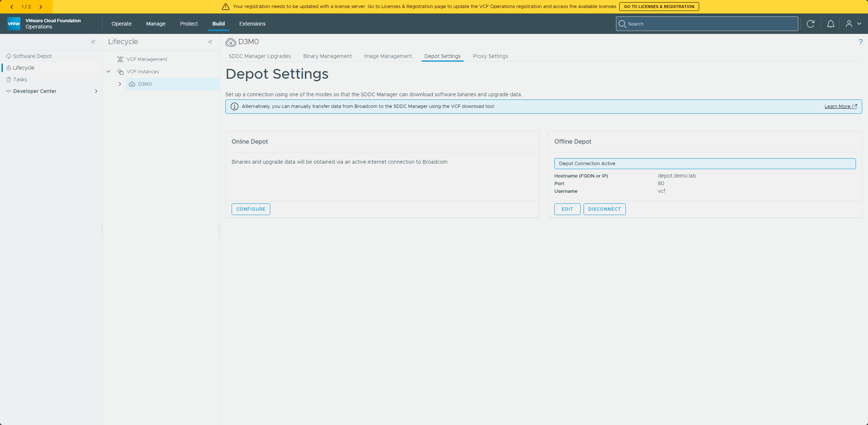868x425 pixels.
Task: Collapse the left navigation sidebar
Action: pyautogui.click(x=93, y=42)
